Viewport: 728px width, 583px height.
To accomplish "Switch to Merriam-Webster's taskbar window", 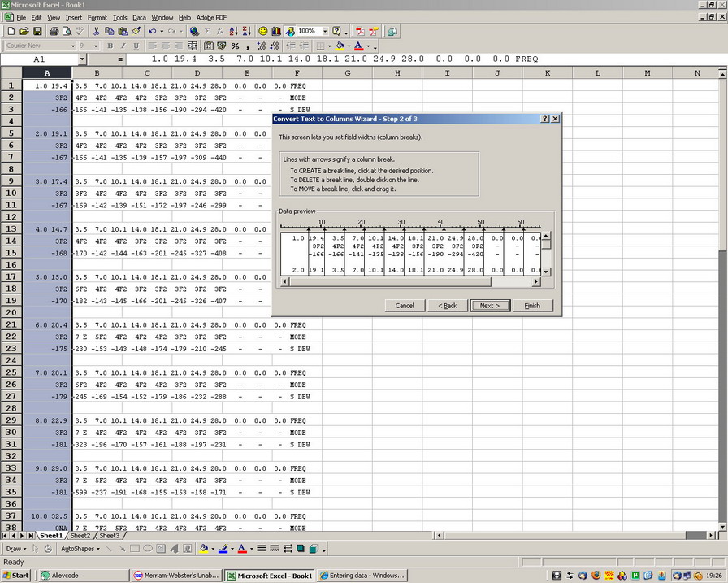I will 176,576.
